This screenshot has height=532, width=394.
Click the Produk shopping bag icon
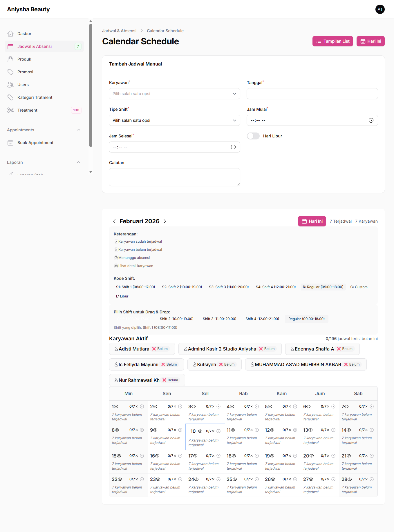click(x=10, y=59)
